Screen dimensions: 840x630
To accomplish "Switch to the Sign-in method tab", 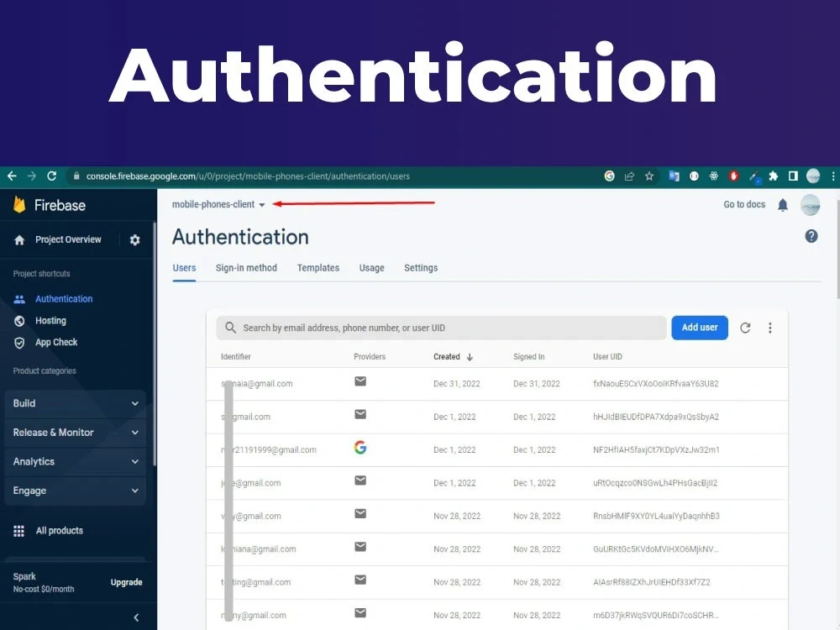I will (246, 268).
